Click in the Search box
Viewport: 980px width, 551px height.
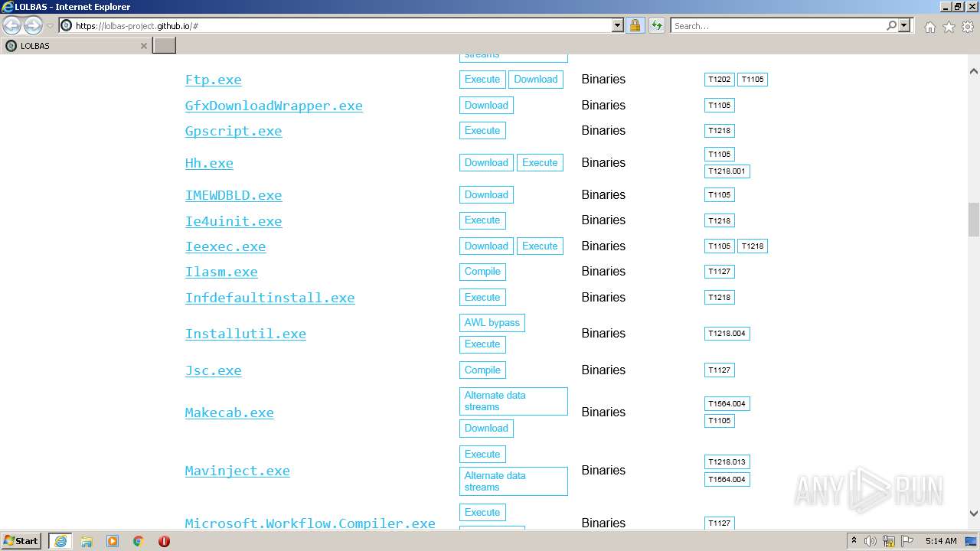click(x=778, y=25)
